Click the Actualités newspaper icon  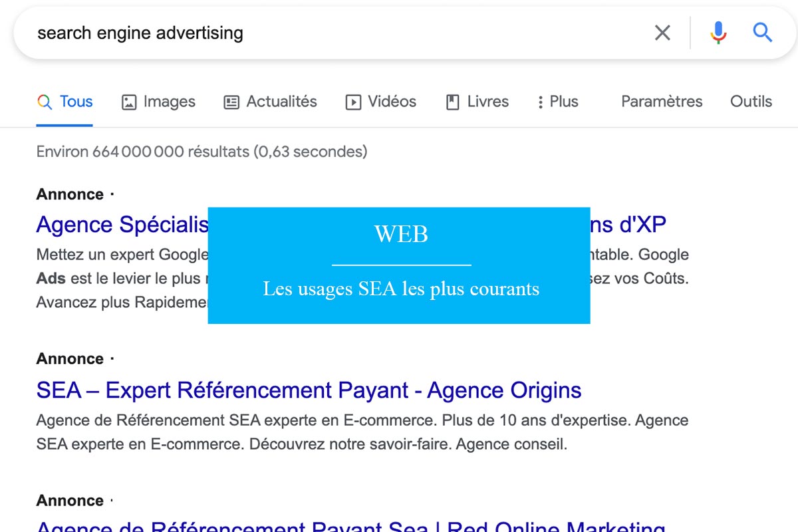click(231, 102)
